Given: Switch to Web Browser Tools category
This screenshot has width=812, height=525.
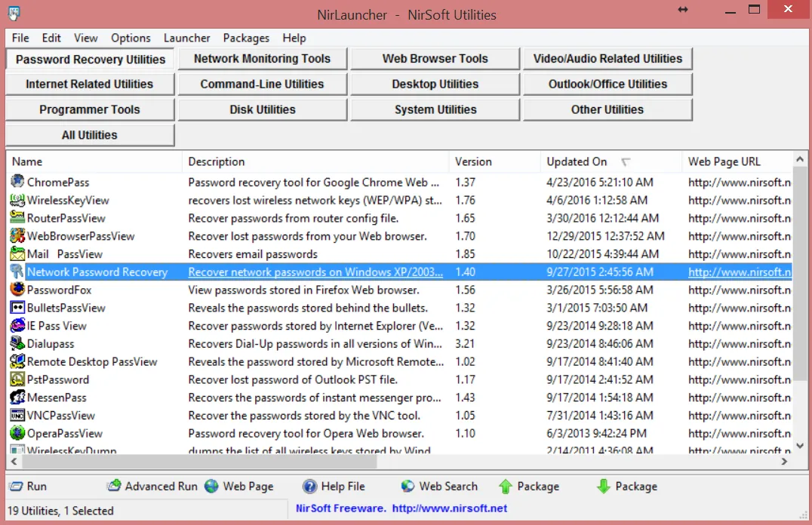Looking at the screenshot, I should 435,59.
